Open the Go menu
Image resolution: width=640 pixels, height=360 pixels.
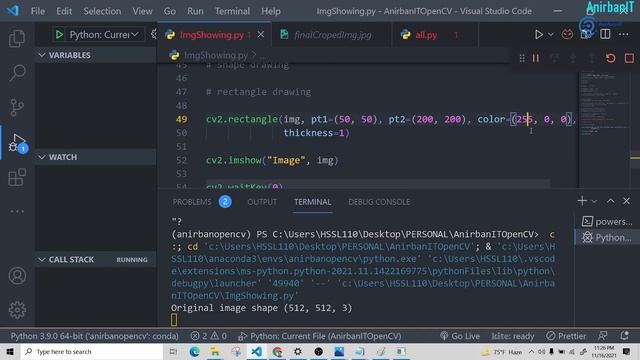[169, 11]
